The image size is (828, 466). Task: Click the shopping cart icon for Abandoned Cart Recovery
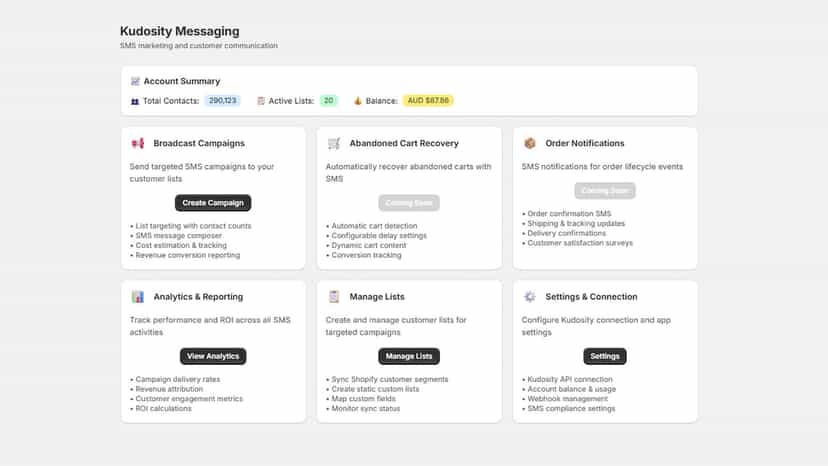click(x=334, y=143)
